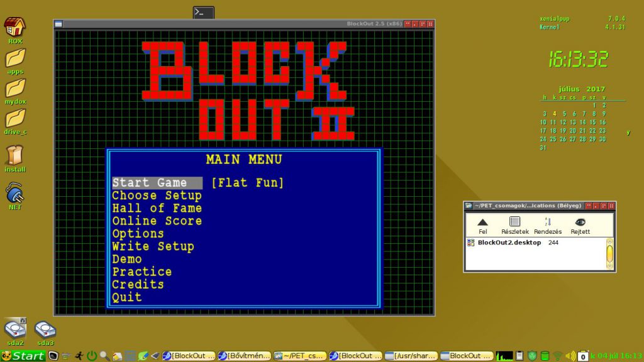644x362 pixels.
Task: Open the apps folder on desktop
Action: click(x=15, y=58)
